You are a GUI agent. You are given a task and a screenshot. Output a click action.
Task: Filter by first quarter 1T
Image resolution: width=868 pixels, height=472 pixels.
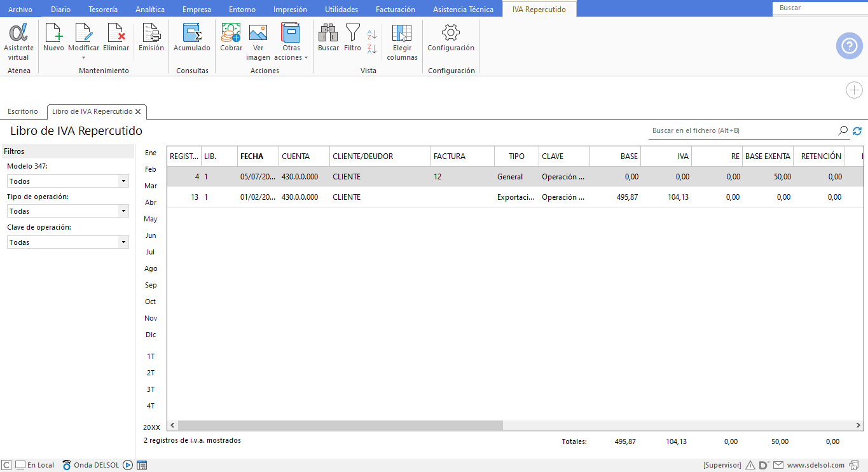tap(151, 356)
